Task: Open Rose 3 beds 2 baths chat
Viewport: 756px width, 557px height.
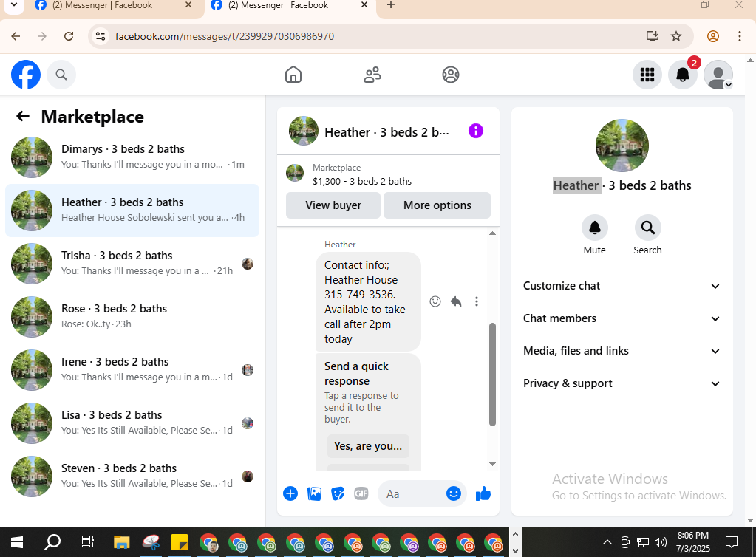Action: point(132,317)
